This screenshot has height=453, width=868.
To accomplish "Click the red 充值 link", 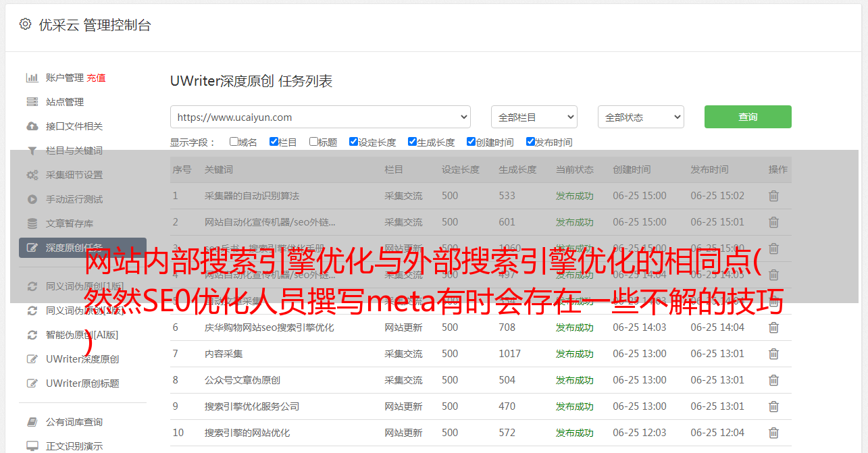I will 96,78.
